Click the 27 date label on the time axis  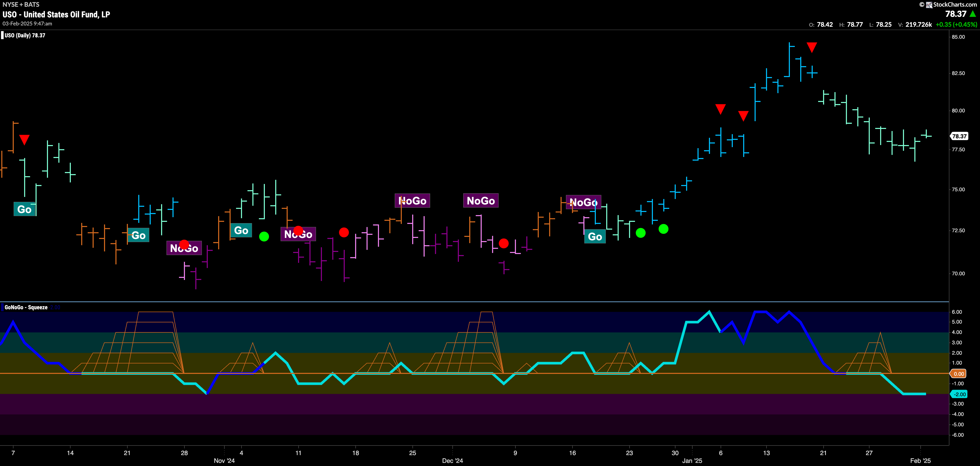869,453
